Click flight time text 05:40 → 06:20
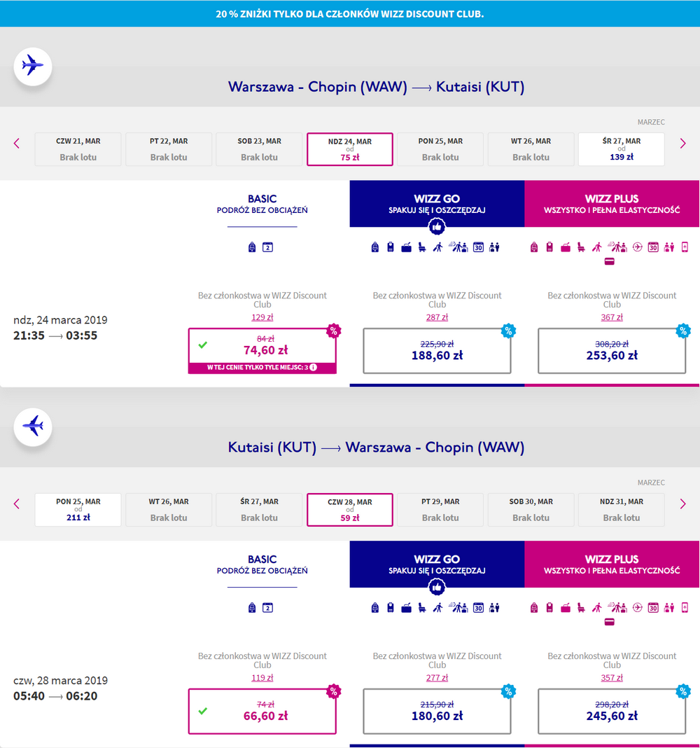 pos(55,696)
